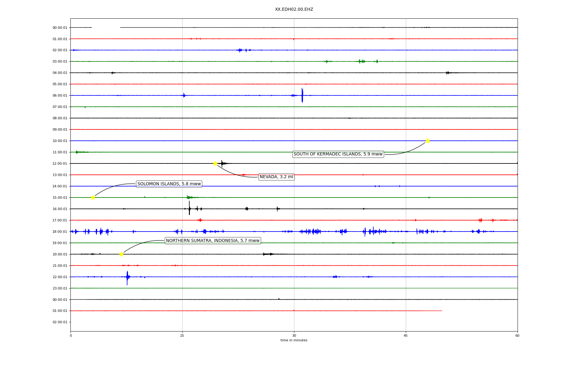Click the yellow star on the 20:00:01 trace
This screenshot has height=368, width=588.
coord(121,254)
